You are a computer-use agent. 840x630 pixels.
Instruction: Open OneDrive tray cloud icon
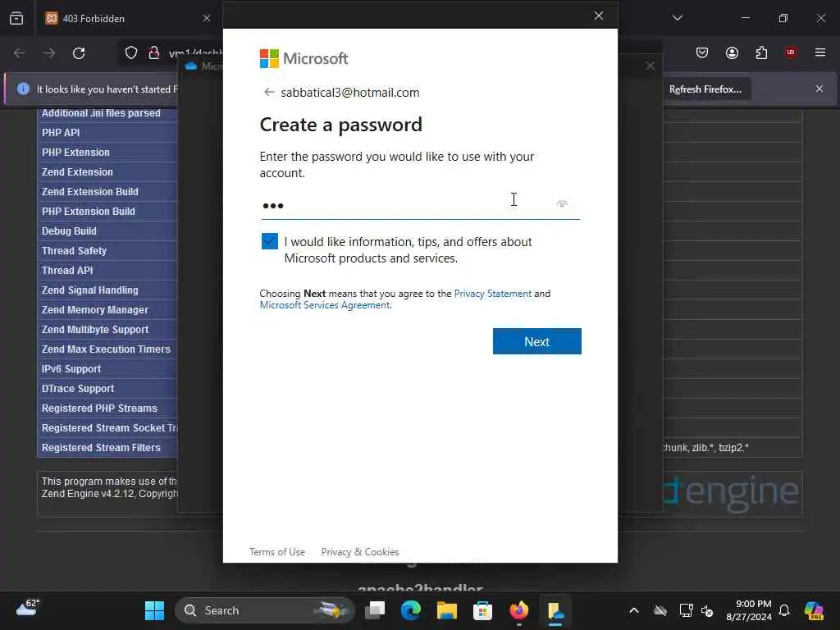(x=660, y=610)
